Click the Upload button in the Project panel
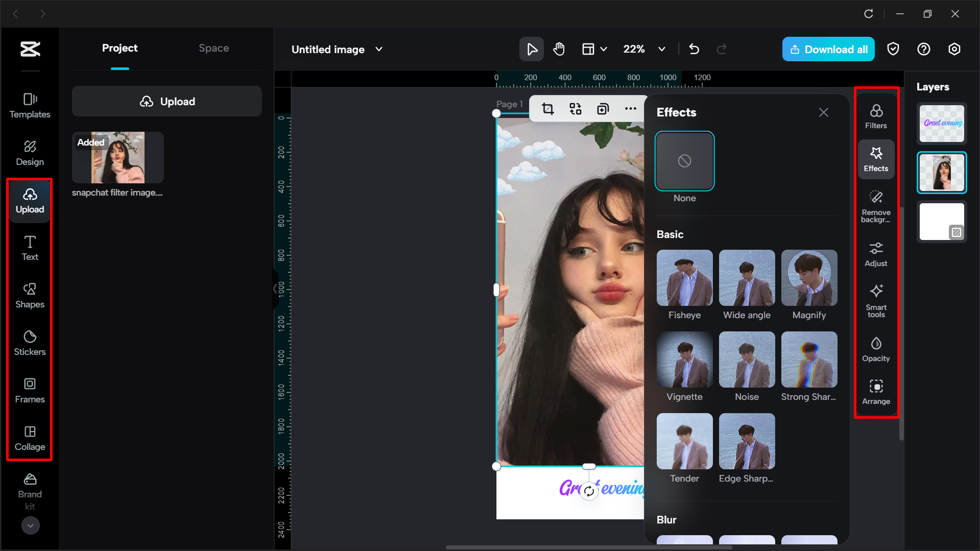Viewport: 980px width, 551px height. [166, 101]
